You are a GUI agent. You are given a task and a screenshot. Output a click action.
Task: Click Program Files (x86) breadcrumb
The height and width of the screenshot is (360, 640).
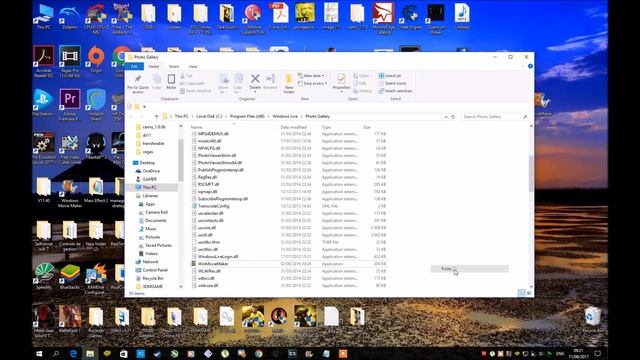coord(247,116)
